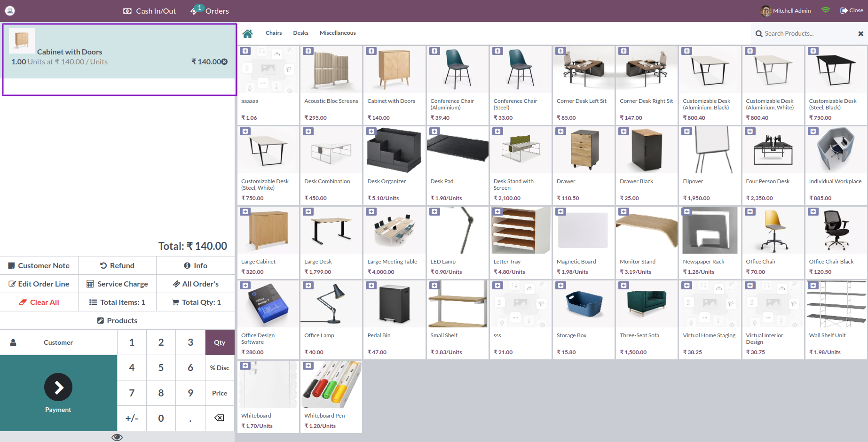Add Conference Chair (Steel) using its plus icon
Image resolution: width=868 pixels, height=442 pixels.
497,51
